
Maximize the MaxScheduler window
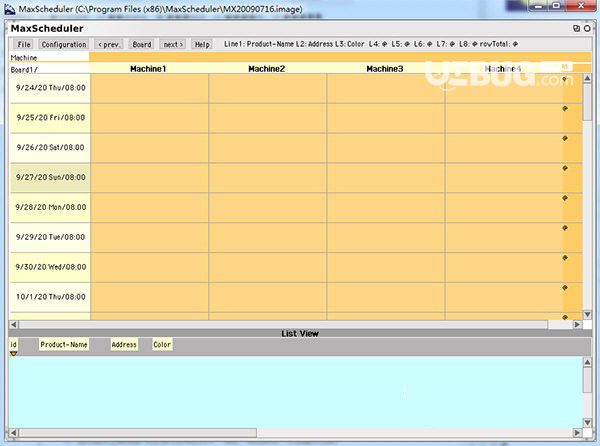tap(558, 6)
